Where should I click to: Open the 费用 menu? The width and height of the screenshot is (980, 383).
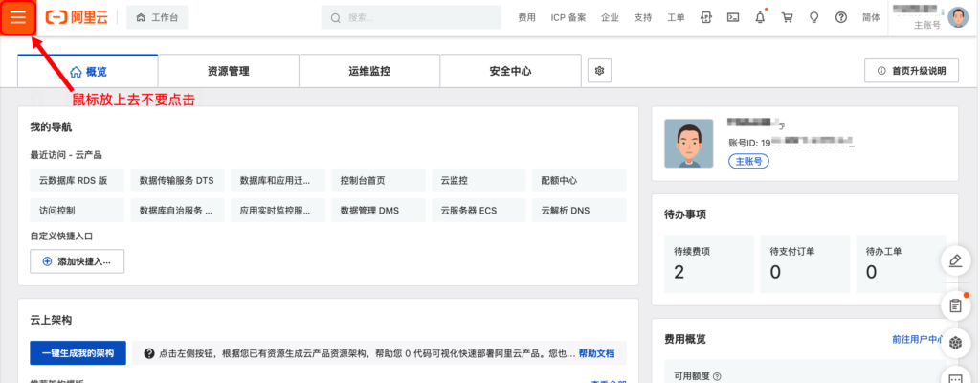pyautogui.click(x=527, y=17)
